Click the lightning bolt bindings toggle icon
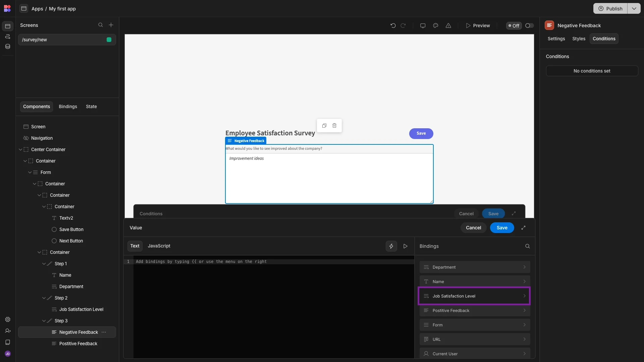This screenshot has height=362, width=644. [x=391, y=246]
